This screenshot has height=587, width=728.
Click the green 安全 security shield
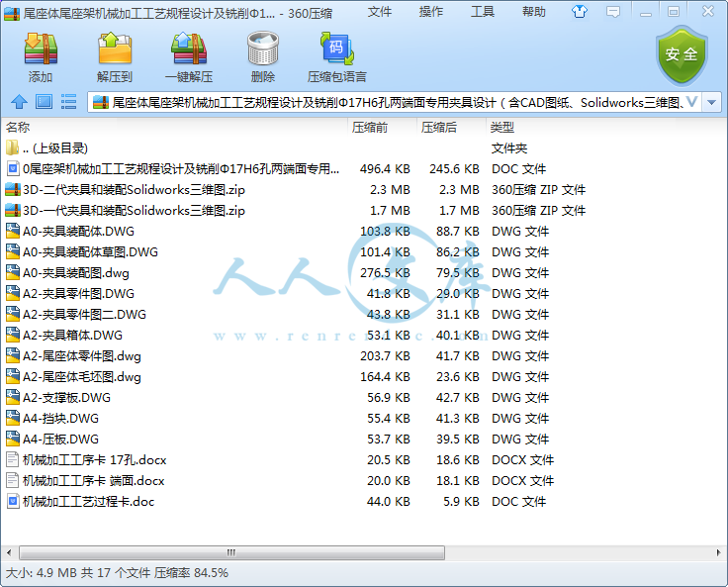tap(682, 54)
